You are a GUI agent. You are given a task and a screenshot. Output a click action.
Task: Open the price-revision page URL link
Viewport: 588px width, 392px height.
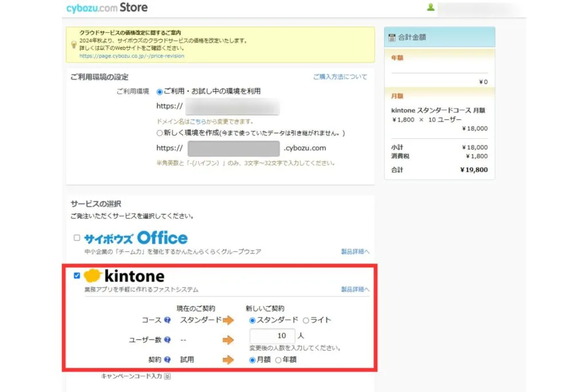coord(132,56)
